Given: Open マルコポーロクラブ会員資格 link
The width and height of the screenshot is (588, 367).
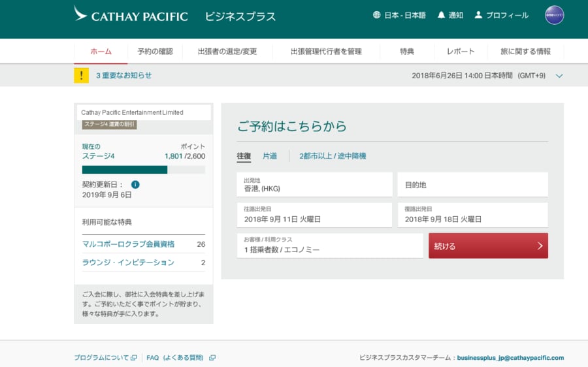Looking at the screenshot, I should click(x=128, y=244).
